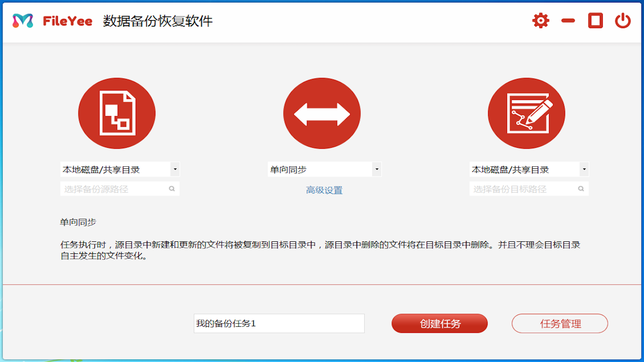
Task: Open the backup source type dropdown
Action: click(x=116, y=169)
